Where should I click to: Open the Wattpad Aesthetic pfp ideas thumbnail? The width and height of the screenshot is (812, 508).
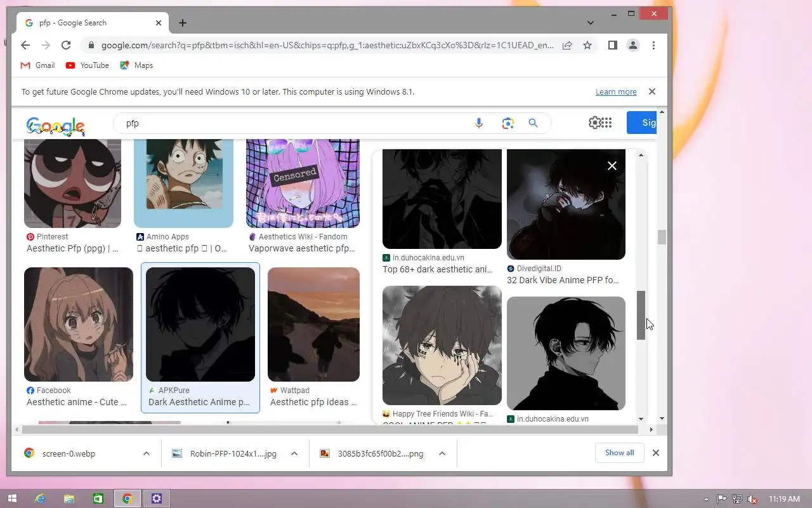[x=313, y=324]
